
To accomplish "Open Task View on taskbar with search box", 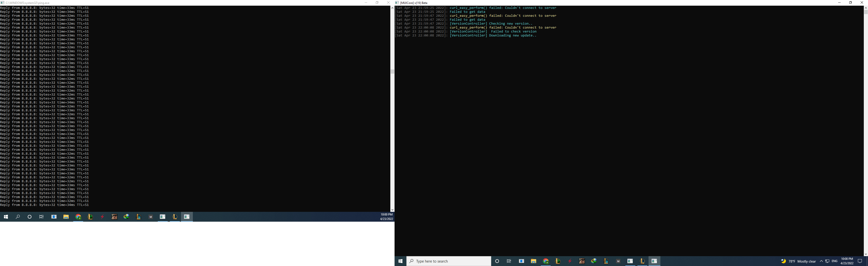I will (x=509, y=261).
